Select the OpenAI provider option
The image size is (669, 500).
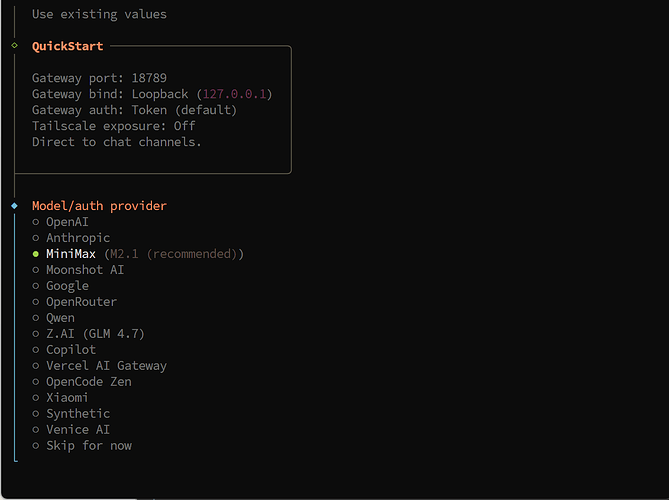tap(61, 222)
